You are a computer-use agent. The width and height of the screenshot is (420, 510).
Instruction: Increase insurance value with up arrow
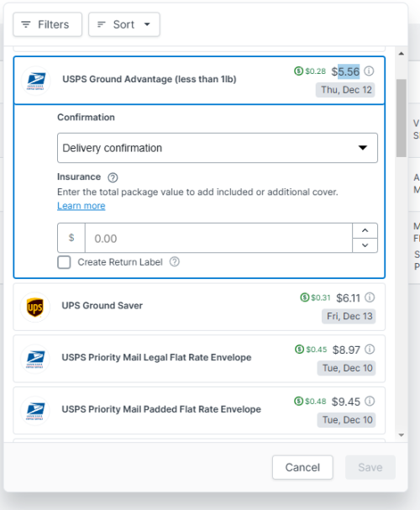pyautogui.click(x=365, y=230)
